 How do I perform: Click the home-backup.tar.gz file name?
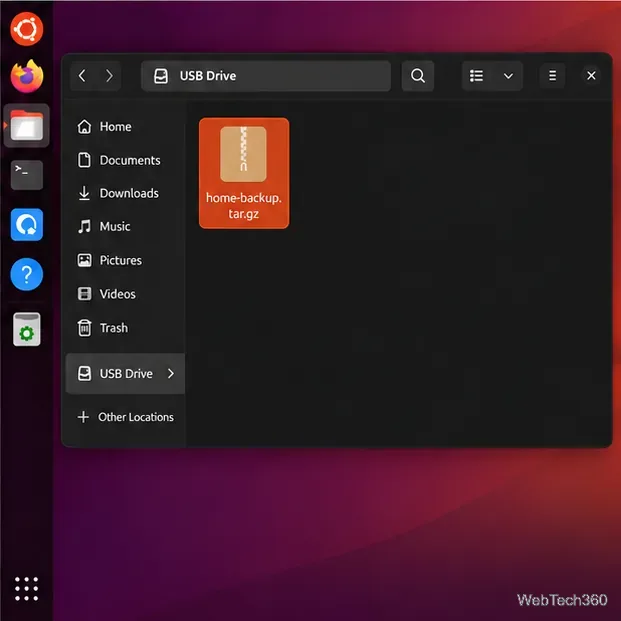point(244,206)
